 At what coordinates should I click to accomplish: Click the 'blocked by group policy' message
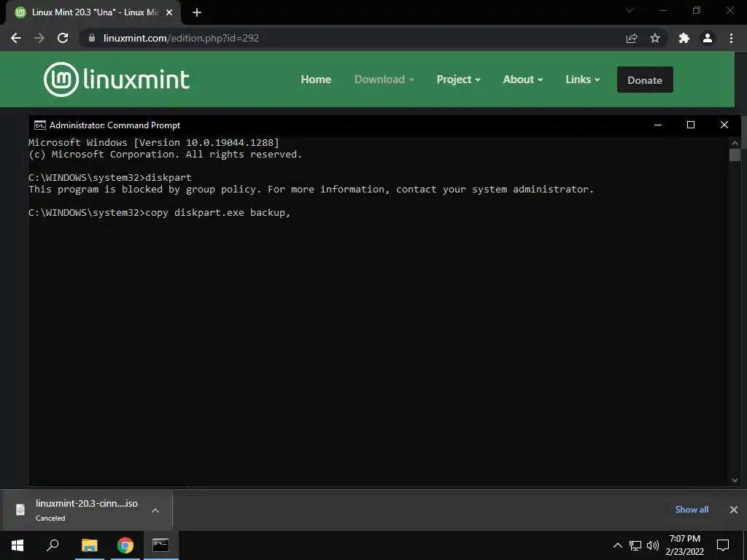tap(311, 189)
